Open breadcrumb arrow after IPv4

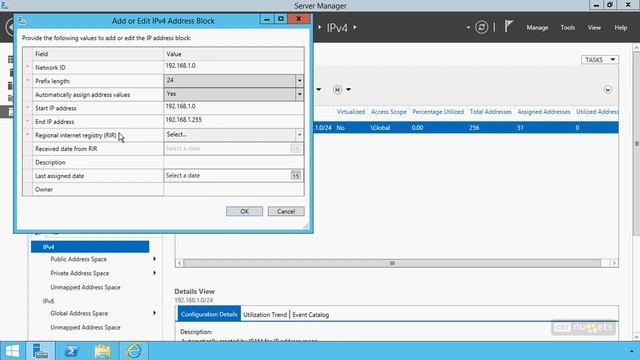(355, 27)
